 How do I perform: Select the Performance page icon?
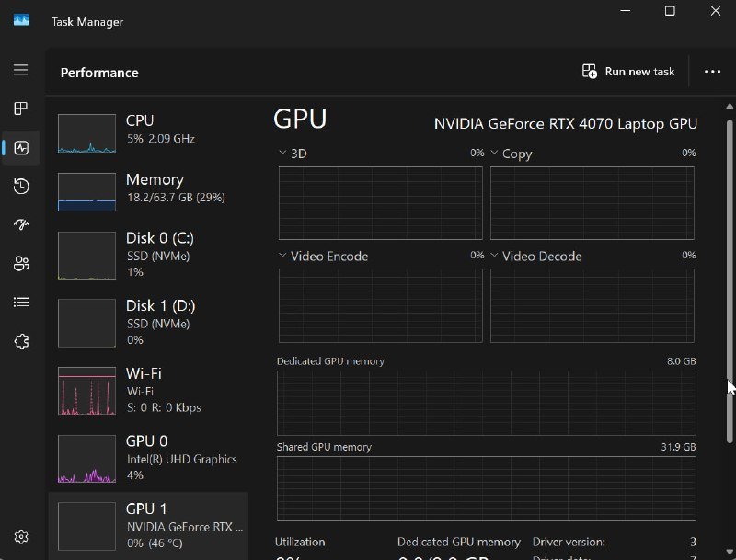coord(20,148)
